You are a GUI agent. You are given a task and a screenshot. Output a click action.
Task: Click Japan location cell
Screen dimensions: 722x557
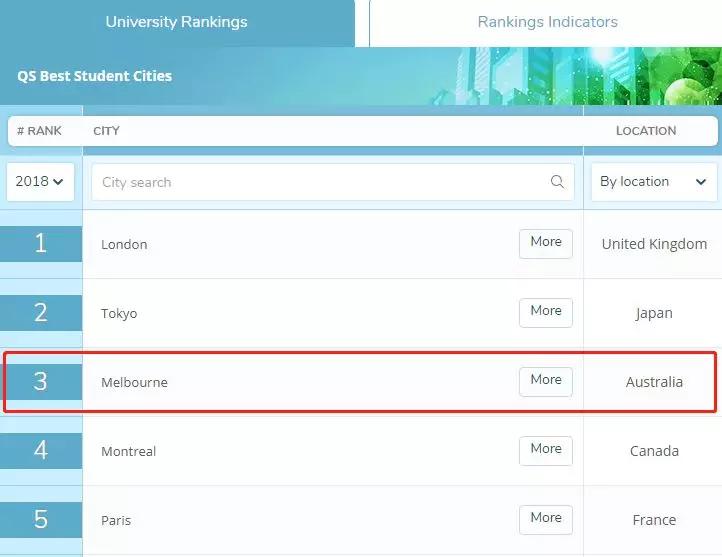tap(654, 313)
